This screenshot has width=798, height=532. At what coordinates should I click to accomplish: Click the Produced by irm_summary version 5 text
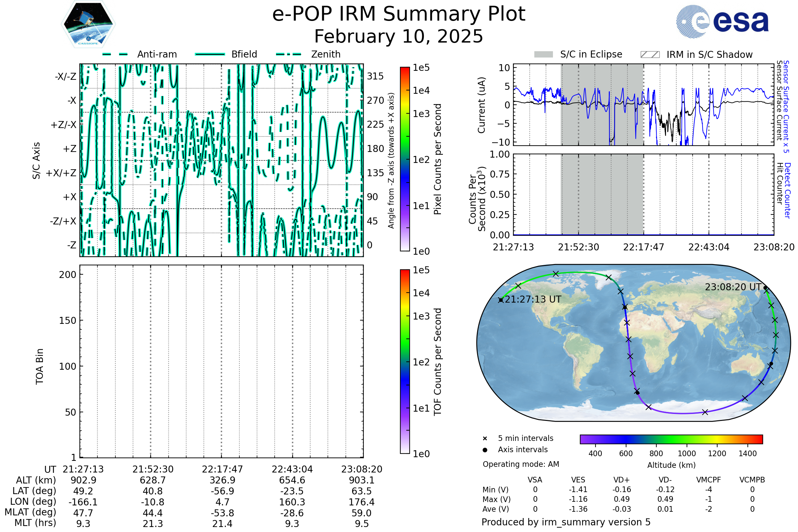pyautogui.click(x=566, y=522)
